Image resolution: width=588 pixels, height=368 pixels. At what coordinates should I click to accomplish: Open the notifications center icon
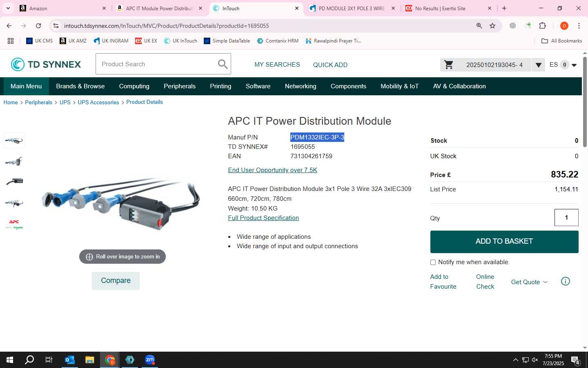tap(575, 360)
